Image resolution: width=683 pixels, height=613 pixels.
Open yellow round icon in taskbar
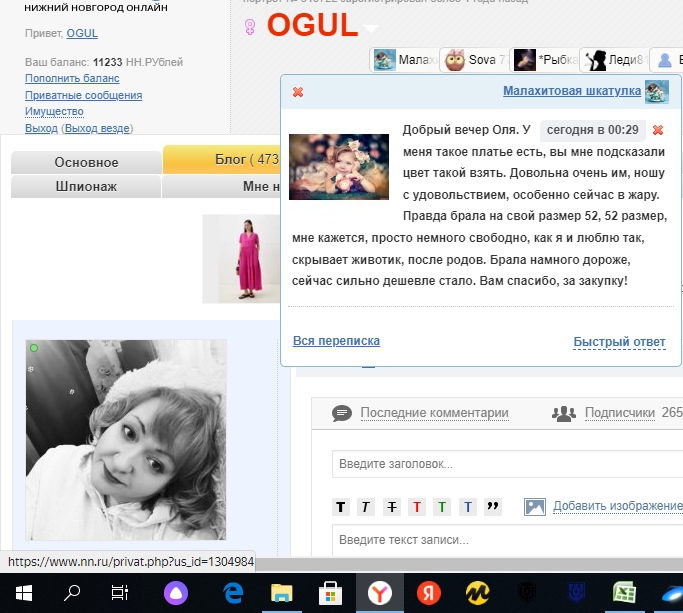coord(477,593)
